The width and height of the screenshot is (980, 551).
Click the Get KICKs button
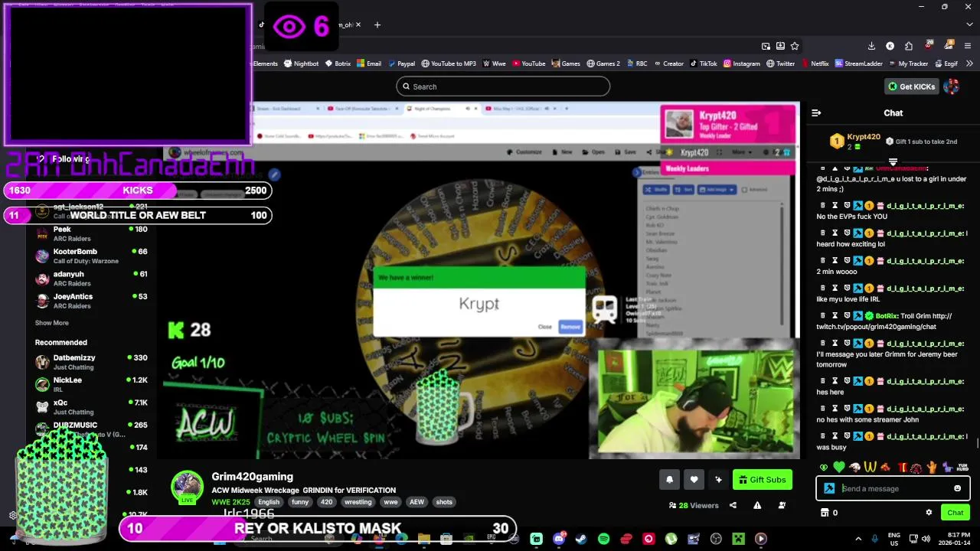coord(911,86)
